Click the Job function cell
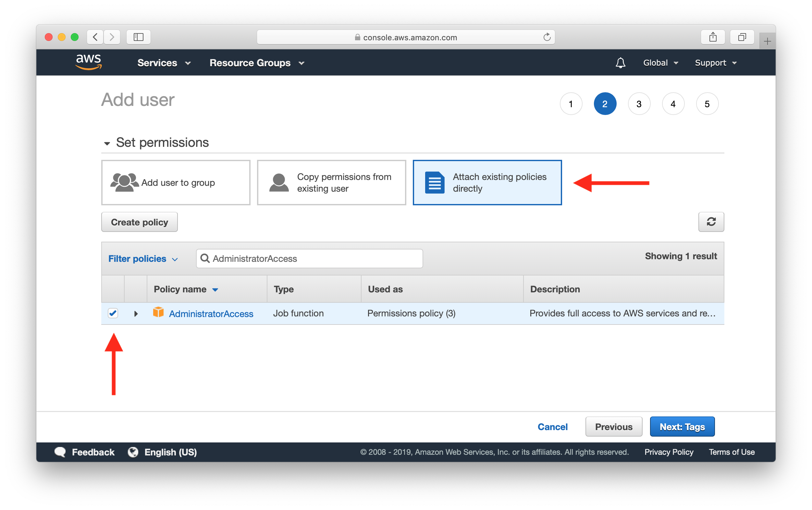 pos(298,313)
